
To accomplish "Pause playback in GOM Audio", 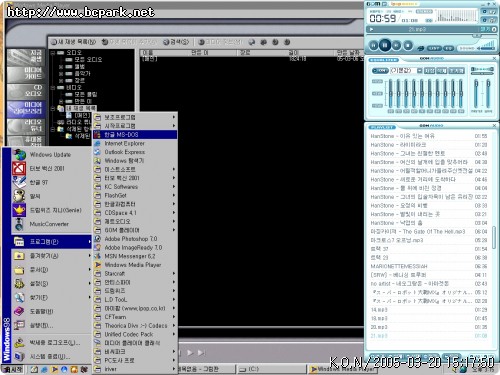I will tap(385, 45).
